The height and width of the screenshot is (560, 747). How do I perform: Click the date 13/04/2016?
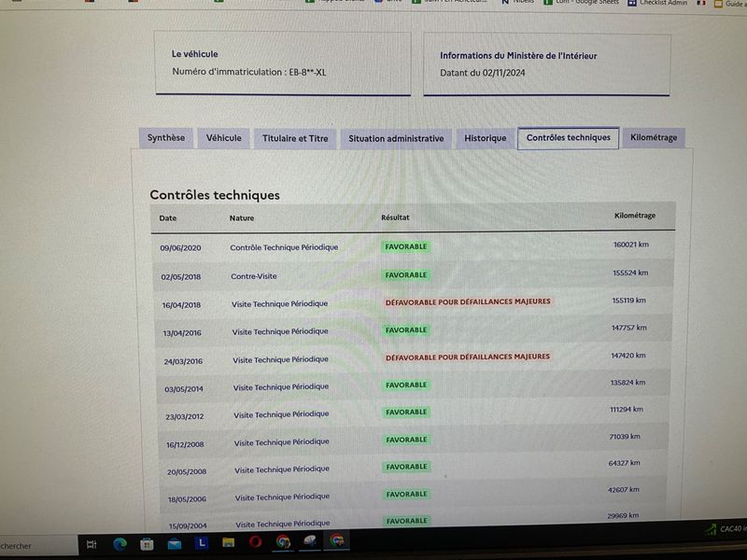click(182, 333)
